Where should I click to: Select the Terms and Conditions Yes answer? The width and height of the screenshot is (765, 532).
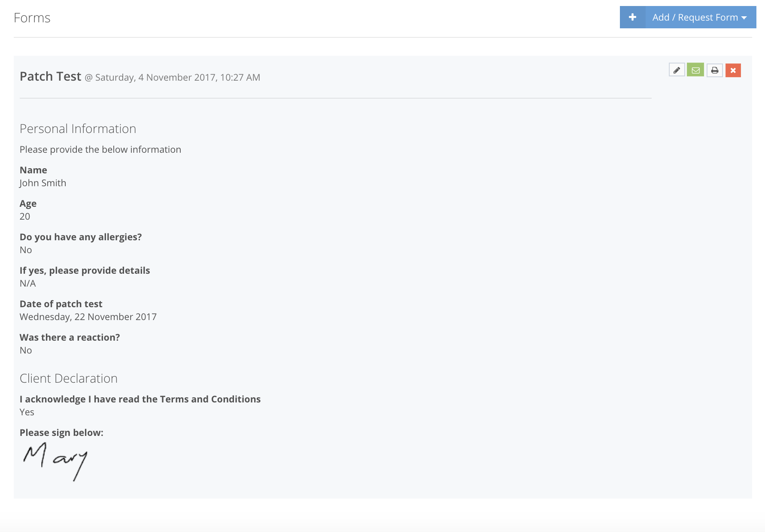coord(26,412)
